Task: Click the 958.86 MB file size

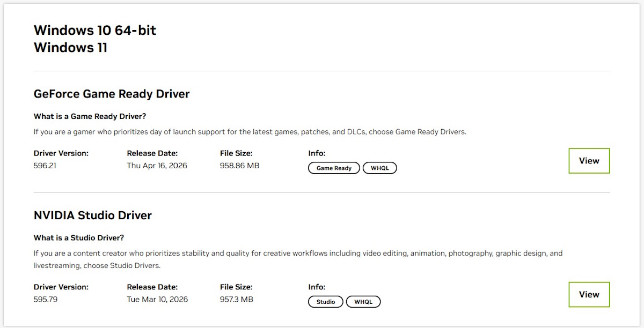Action: point(239,166)
